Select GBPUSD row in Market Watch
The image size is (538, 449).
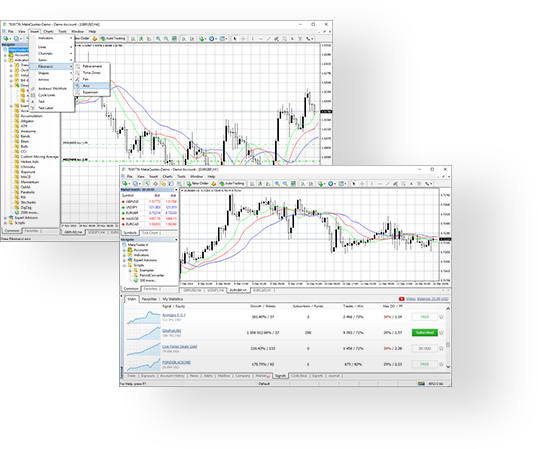tap(149, 202)
